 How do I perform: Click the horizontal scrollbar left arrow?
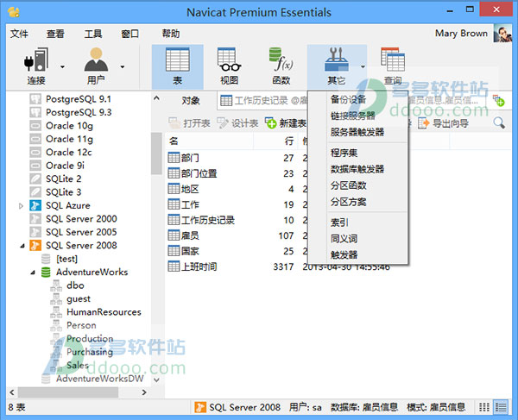click(12, 392)
